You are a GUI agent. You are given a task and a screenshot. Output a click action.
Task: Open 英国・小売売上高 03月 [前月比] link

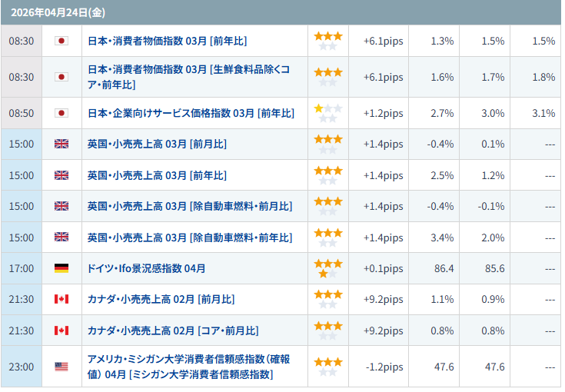[x=157, y=144]
